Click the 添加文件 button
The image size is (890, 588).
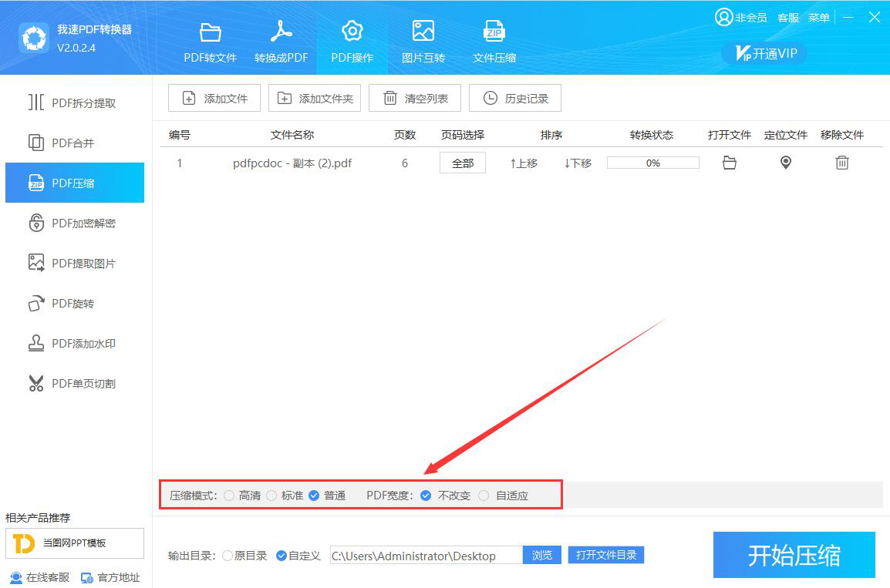(x=214, y=98)
